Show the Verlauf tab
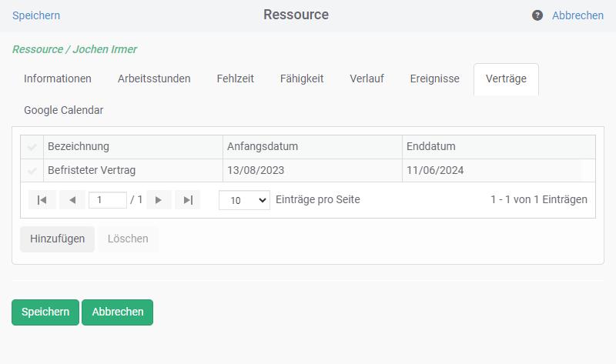616x364 pixels. [367, 78]
